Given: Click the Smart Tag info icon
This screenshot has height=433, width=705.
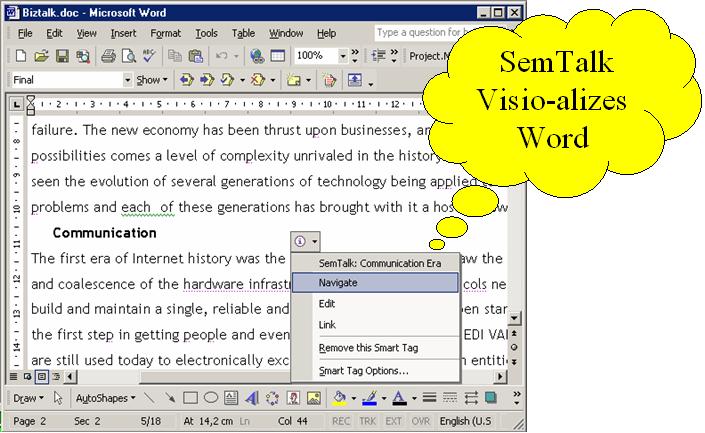Looking at the screenshot, I should [300, 241].
